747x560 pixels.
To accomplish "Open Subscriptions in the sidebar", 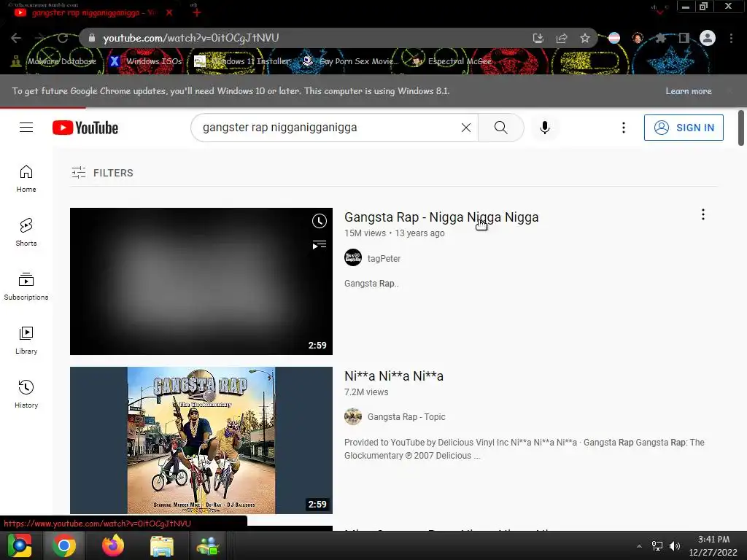I will [26, 286].
